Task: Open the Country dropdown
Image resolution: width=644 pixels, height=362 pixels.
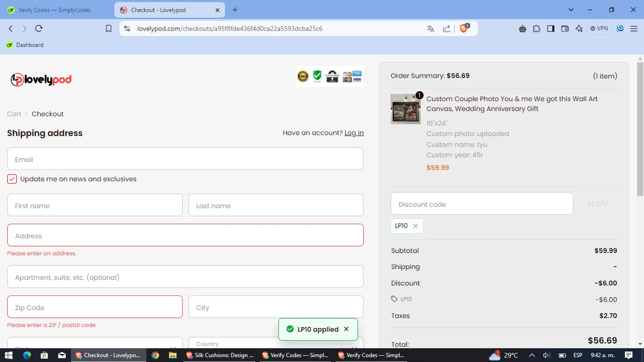Action: pyautogui.click(x=276, y=343)
